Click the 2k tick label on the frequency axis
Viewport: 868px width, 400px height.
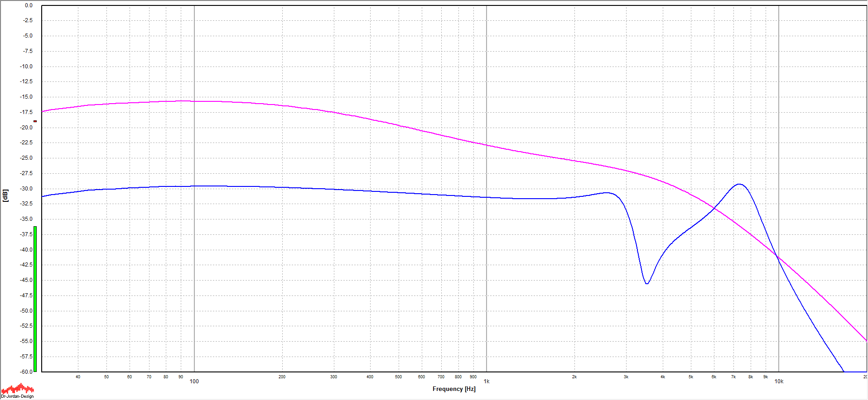tap(574, 377)
